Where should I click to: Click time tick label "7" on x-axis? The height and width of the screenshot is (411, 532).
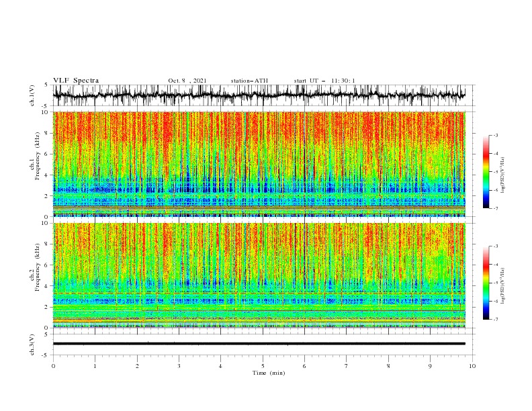(x=347, y=366)
